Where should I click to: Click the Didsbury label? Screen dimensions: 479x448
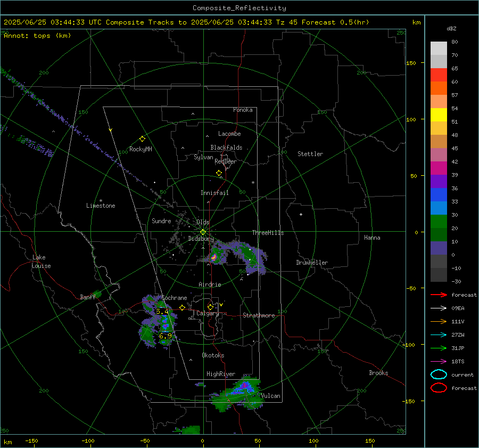[201, 239]
